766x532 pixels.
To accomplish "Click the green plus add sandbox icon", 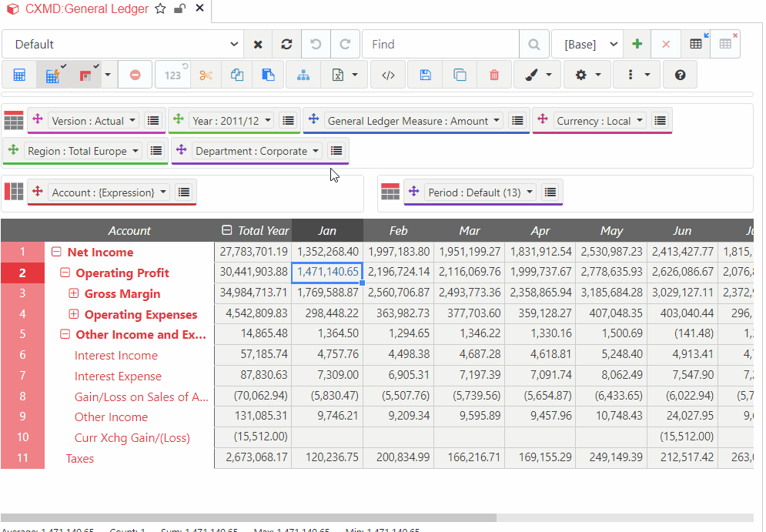I will tap(637, 45).
